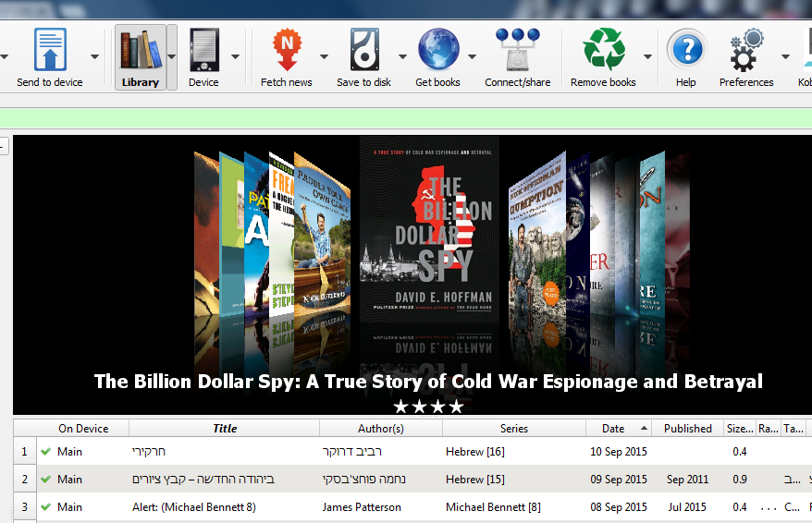Click the 0.9 size cell
This screenshot has width=812, height=523.
point(740,480)
